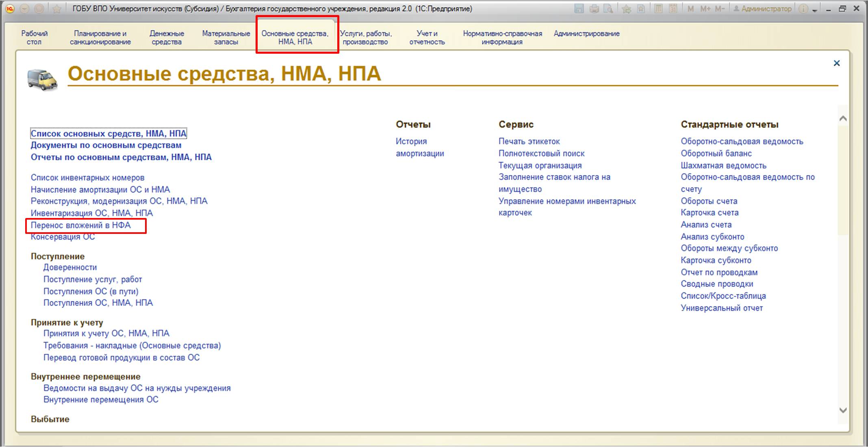Open the calendar icon showing 31
This screenshot has width=868, height=447.
tap(673, 9)
